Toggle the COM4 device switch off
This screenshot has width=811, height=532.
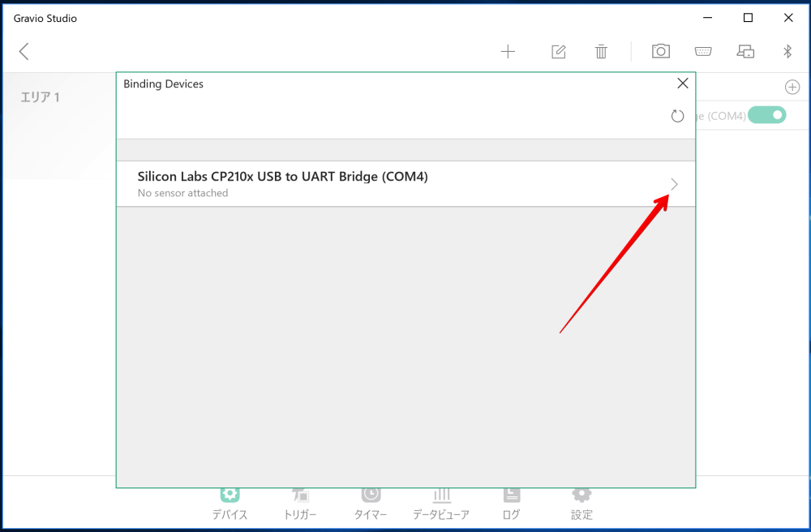[x=766, y=115]
